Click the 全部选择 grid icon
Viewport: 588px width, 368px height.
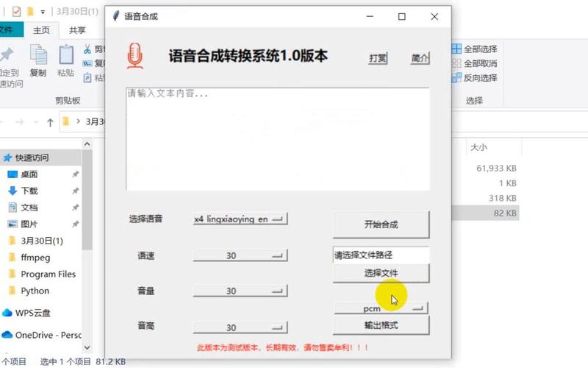tap(456, 49)
